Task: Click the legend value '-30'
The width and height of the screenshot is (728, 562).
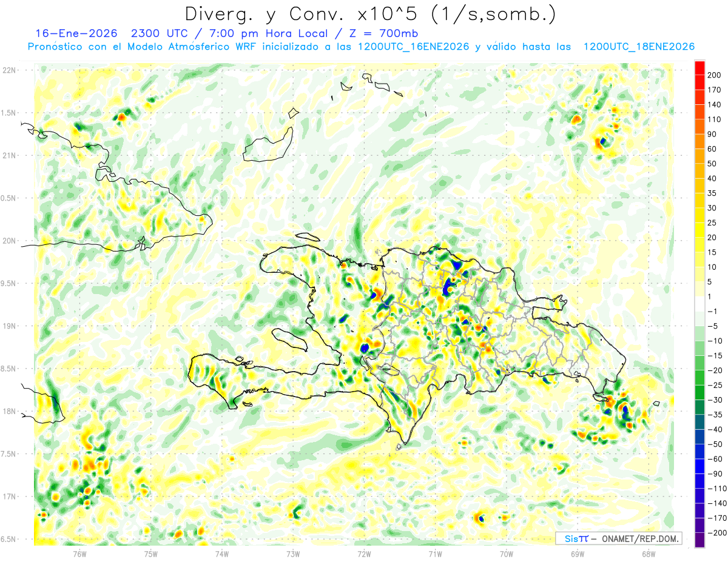Action: 714,399
